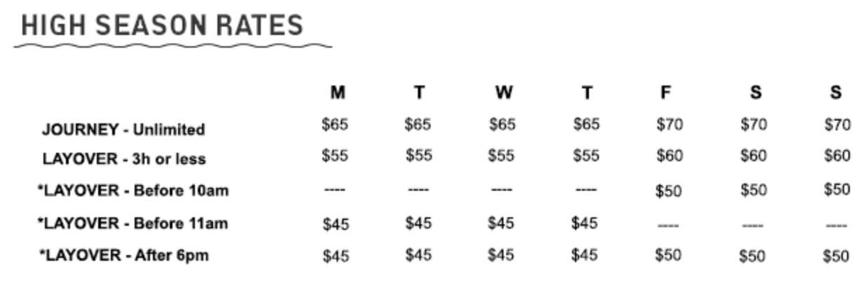
Task: Select Friday's $60 Layover 3h rate
Action: (x=670, y=156)
